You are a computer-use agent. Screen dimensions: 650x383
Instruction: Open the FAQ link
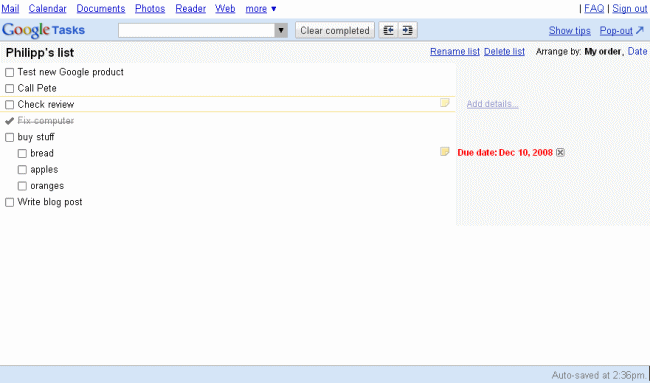[594, 9]
